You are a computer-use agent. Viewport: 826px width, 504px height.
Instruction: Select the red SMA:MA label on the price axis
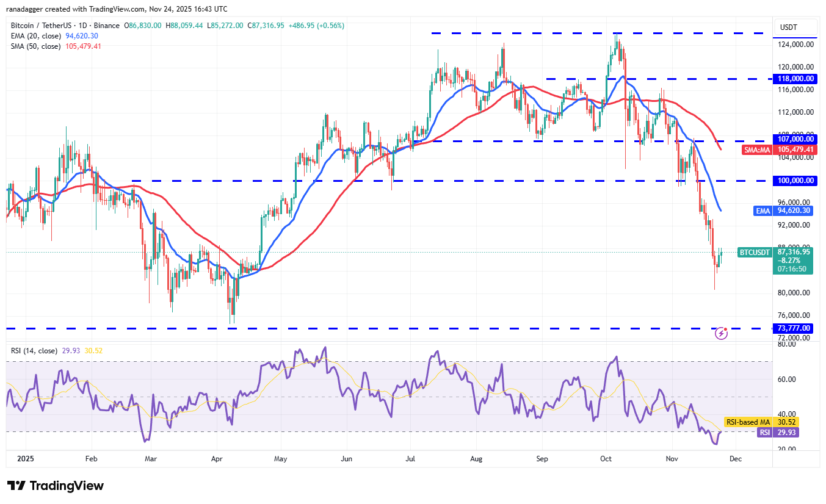(757, 150)
